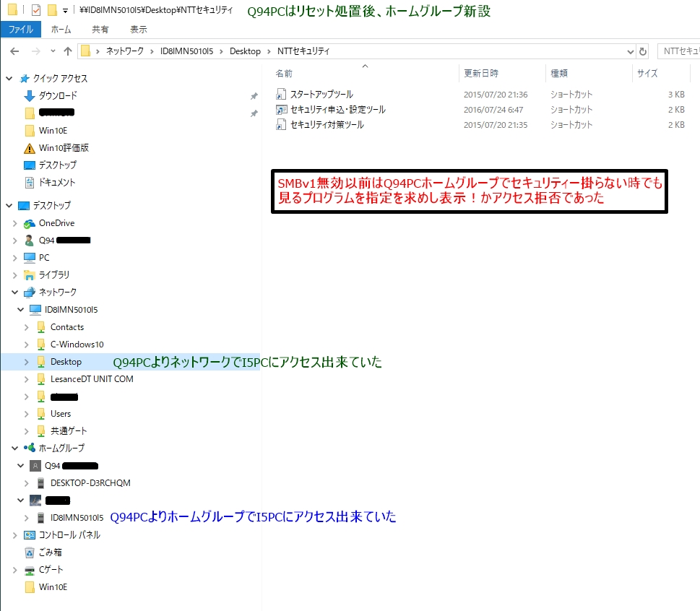
Task: Open the ダウンロード folder icon
Action: tap(30, 95)
